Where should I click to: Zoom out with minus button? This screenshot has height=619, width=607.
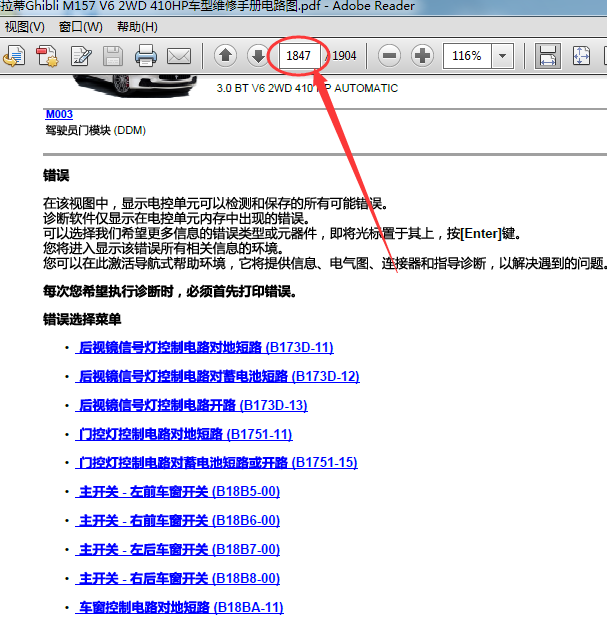(390, 56)
